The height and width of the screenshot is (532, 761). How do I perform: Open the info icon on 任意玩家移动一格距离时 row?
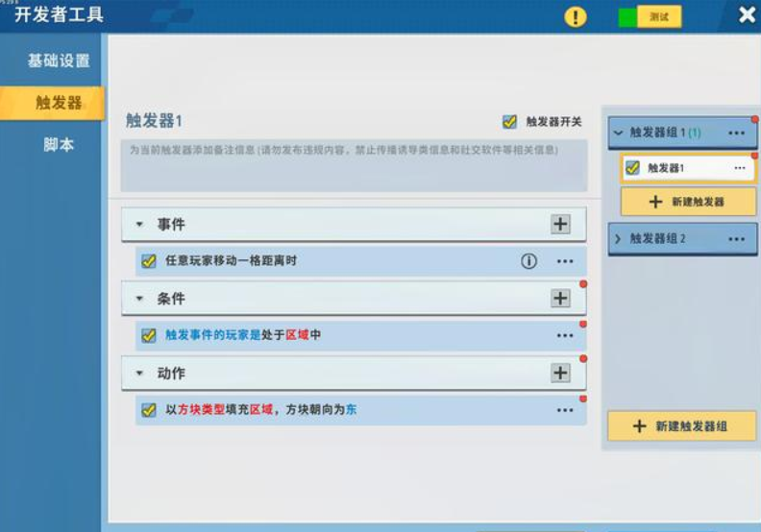point(528,261)
